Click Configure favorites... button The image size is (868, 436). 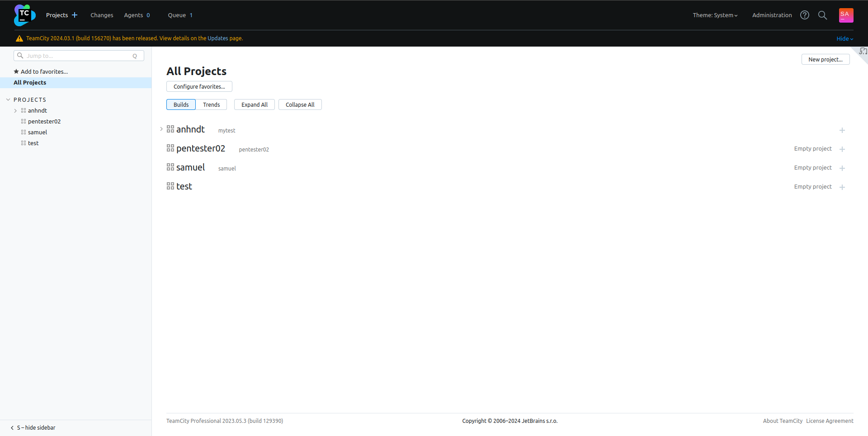(x=199, y=86)
